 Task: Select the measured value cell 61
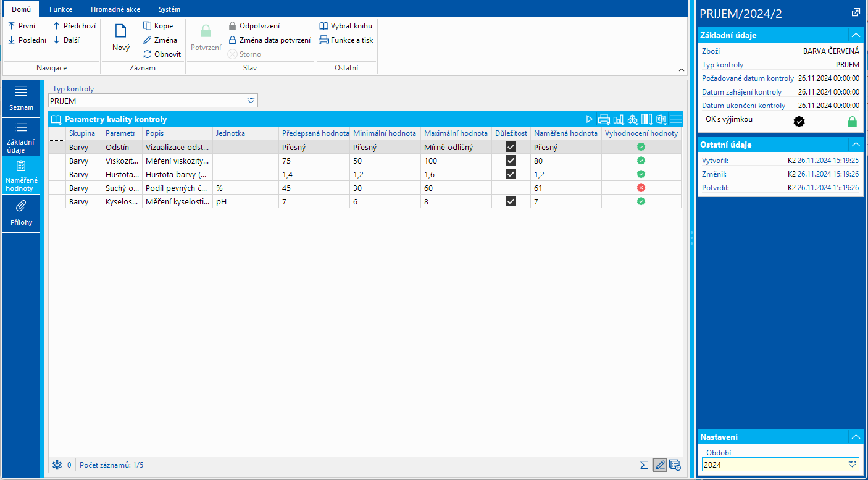565,188
